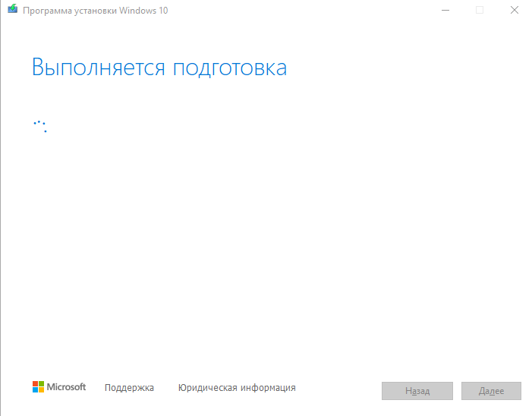
Task: Open the Юридическая информация link
Action: pos(237,387)
